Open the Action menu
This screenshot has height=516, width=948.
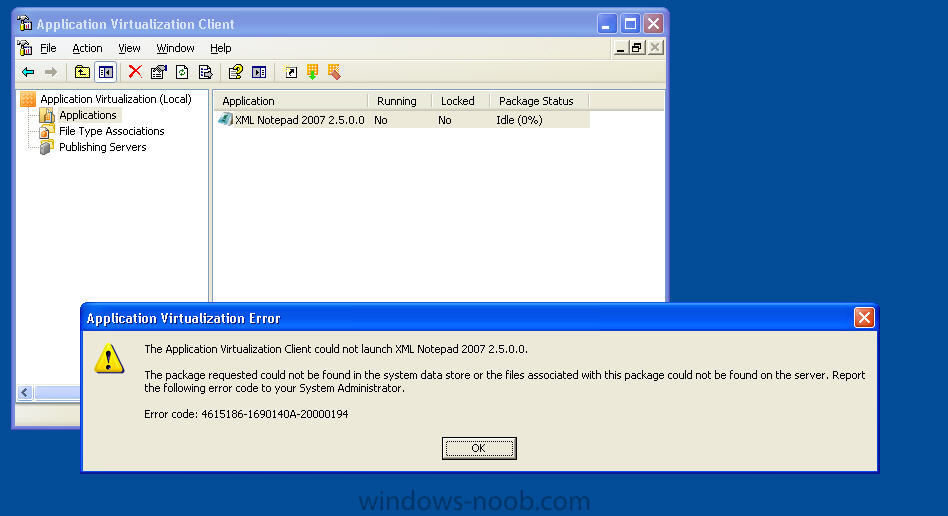pyautogui.click(x=87, y=48)
